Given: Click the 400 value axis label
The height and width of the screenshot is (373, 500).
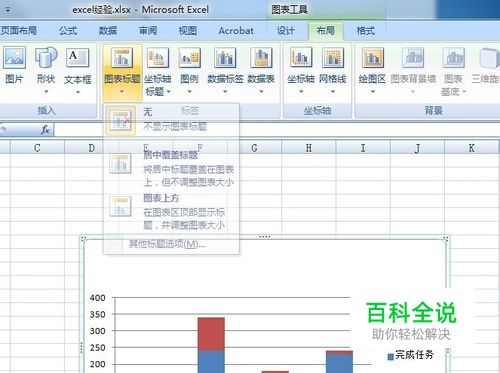Looking at the screenshot, I should click(x=97, y=298).
